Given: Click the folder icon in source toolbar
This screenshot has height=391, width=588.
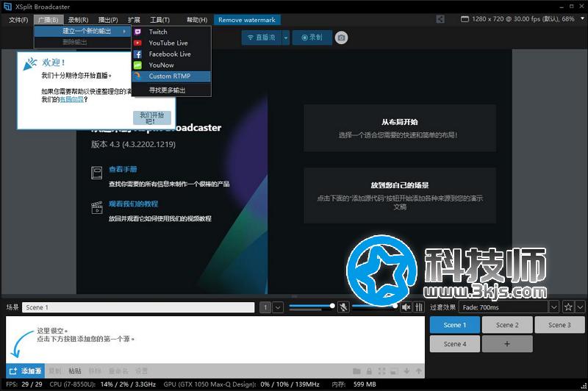Looking at the screenshot, I should pos(356,371).
